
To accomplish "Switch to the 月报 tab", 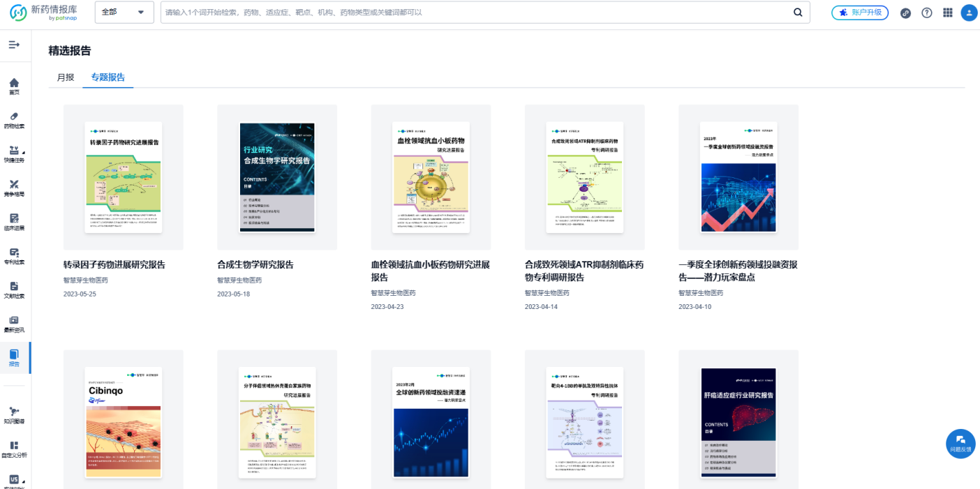I will pos(66,77).
